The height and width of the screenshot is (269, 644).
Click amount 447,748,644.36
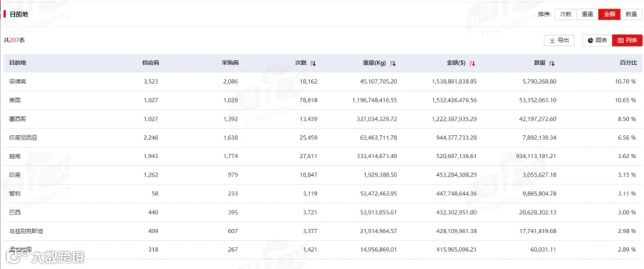pos(457,194)
